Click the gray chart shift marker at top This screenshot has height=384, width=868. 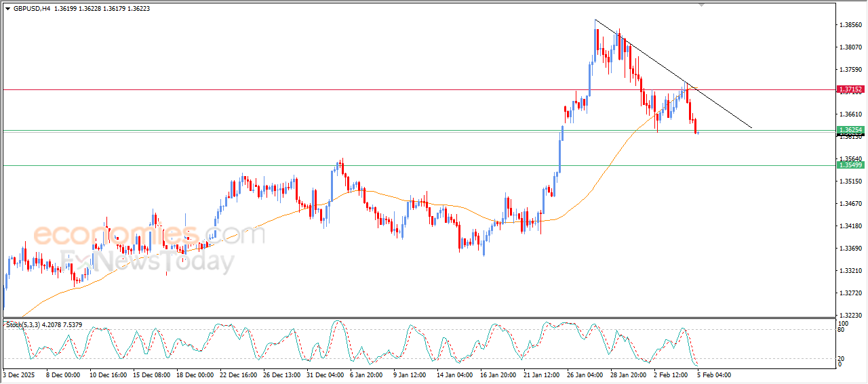[702, 5]
